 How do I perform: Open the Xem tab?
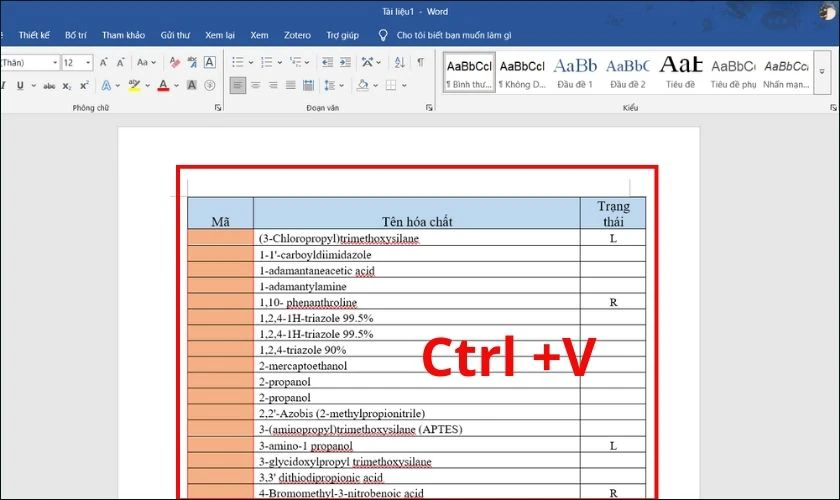click(259, 35)
